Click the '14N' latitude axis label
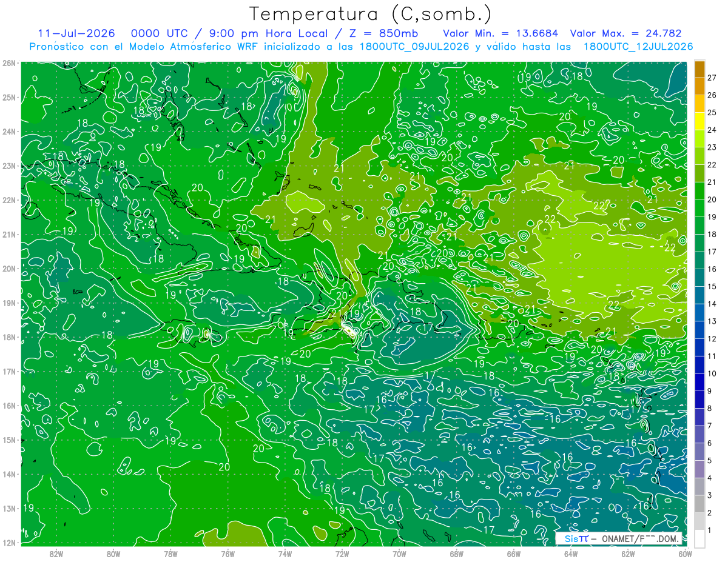Viewport: 728px width, 562px height. [8, 473]
